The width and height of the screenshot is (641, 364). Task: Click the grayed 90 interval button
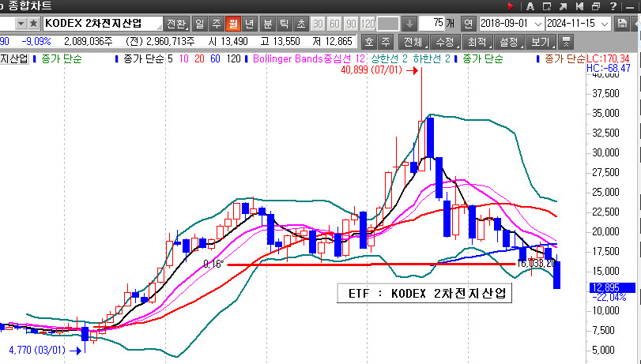tap(351, 23)
